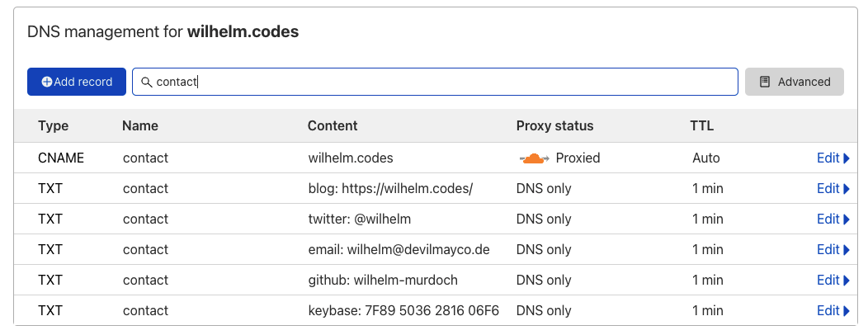Image resolution: width=868 pixels, height=335 pixels.
Task: Click the orange Proxied cloud icon
Action: 535,158
